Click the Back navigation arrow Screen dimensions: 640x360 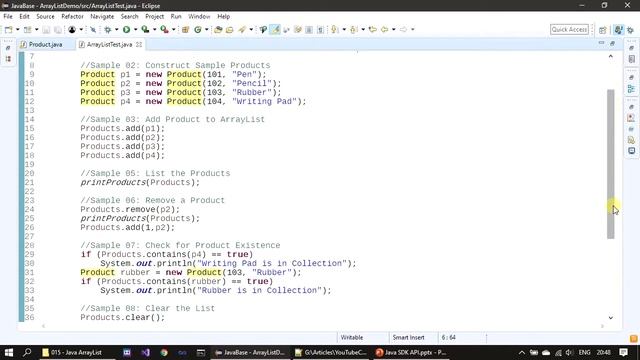(384, 30)
